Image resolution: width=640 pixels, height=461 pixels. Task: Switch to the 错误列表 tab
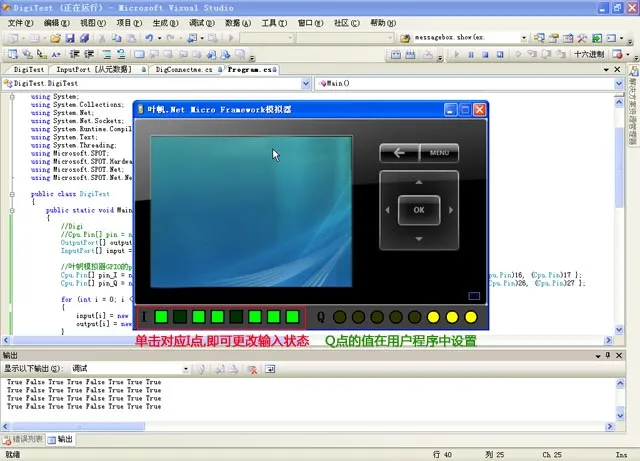click(x=24, y=439)
